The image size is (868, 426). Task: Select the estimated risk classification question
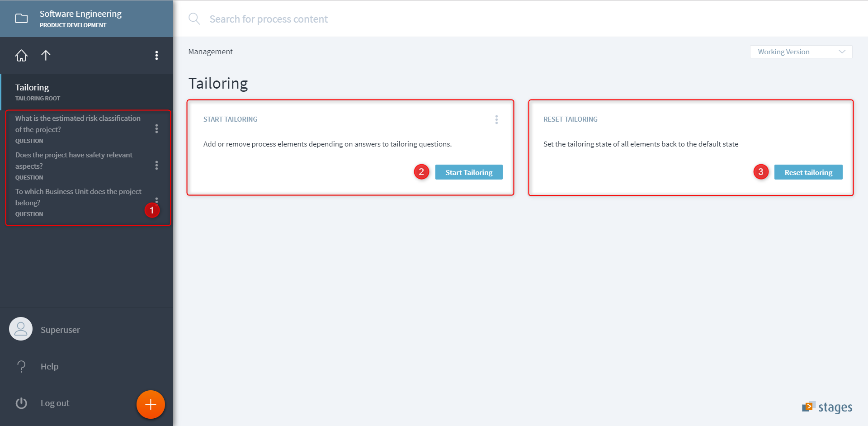pyautogui.click(x=78, y=124)
